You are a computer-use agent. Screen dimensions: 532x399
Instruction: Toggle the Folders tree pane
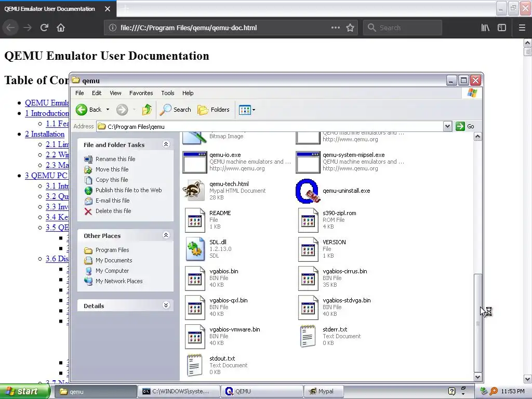(x=214, y=110)
